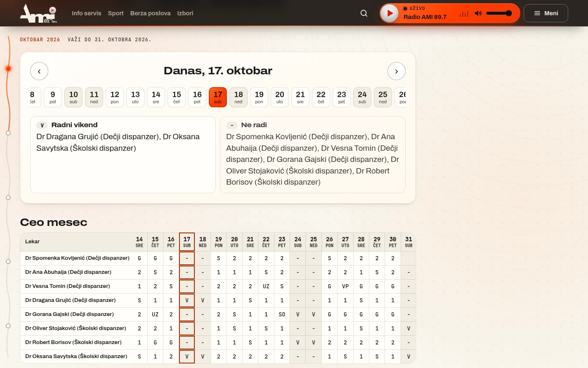Open Berza poslova menu item
The height and width of the screenshot is (368, 588).
(x=150, y=13)
